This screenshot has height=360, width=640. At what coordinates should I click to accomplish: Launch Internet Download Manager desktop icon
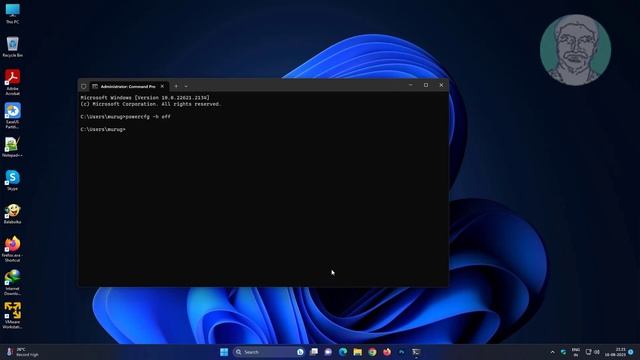point(12,282)
